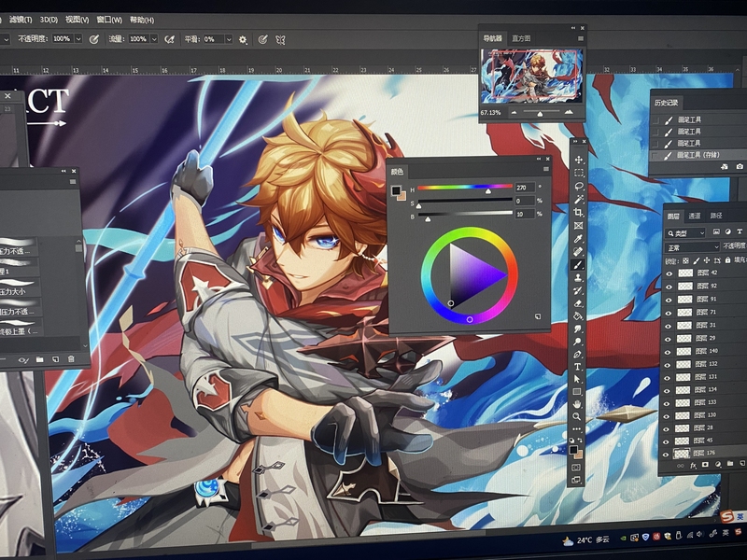747x560 pixels.
Task: Toggle visibility of 图层 140
Action: [668, 352]
